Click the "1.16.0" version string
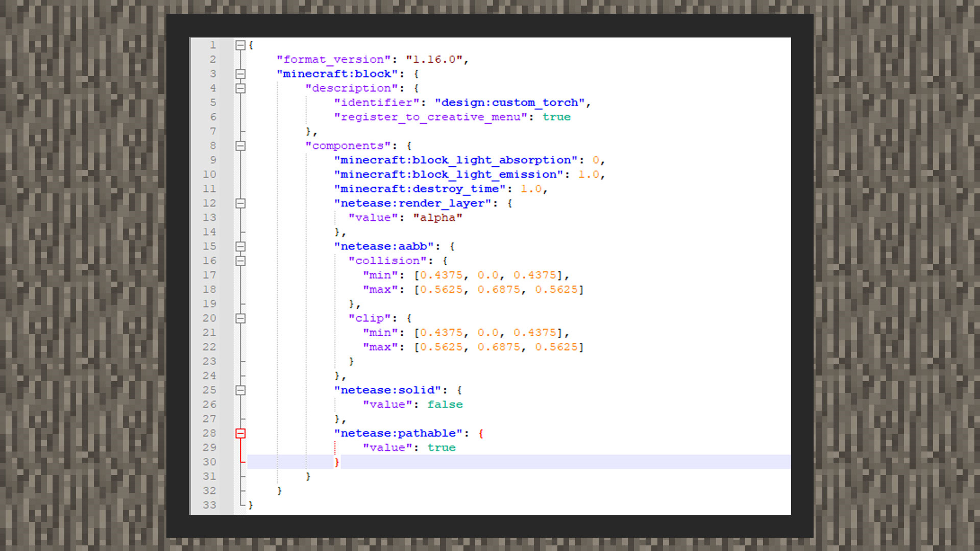980x551 pixels. coord(434,60)
